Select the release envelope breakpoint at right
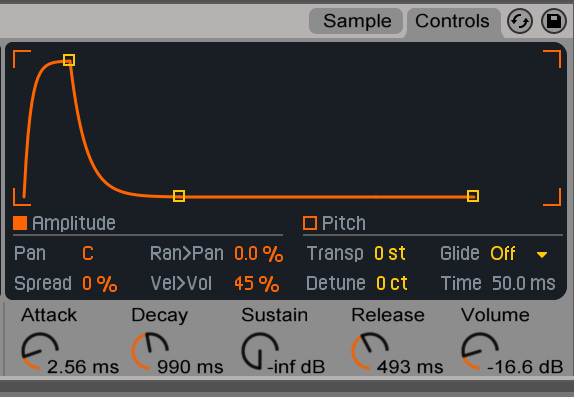This screenshot has height=397, width=574. pos(473,196)
